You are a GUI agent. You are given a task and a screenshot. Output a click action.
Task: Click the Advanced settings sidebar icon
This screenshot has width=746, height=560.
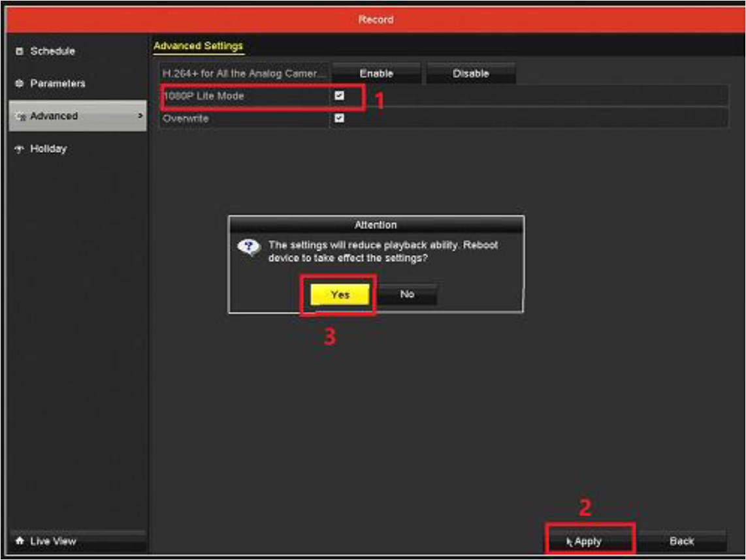20,117
